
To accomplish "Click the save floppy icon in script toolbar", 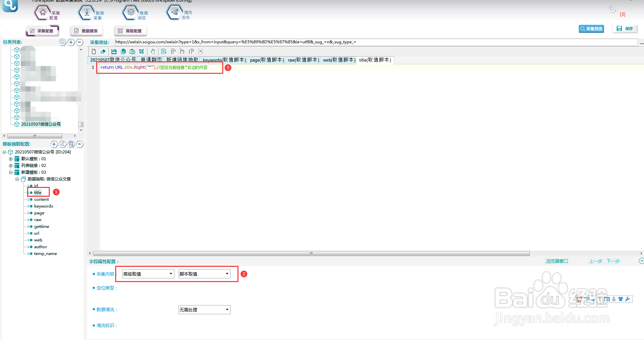I will pos(114,51).
